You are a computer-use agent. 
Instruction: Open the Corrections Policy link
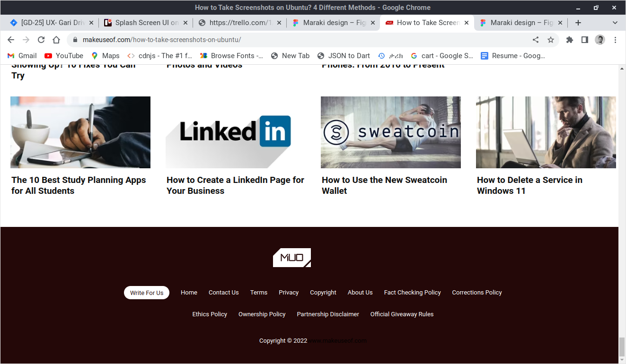(477, 293)
